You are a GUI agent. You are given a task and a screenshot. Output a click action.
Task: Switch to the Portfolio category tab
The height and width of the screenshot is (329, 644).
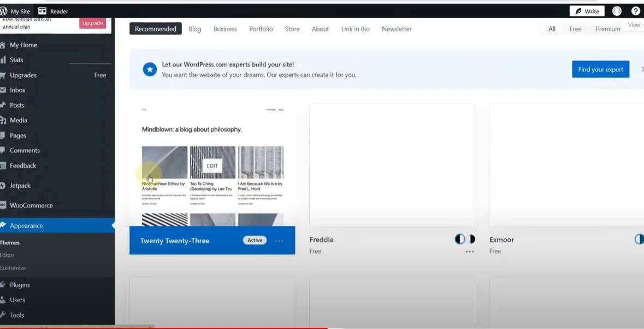tap(261, 29)
